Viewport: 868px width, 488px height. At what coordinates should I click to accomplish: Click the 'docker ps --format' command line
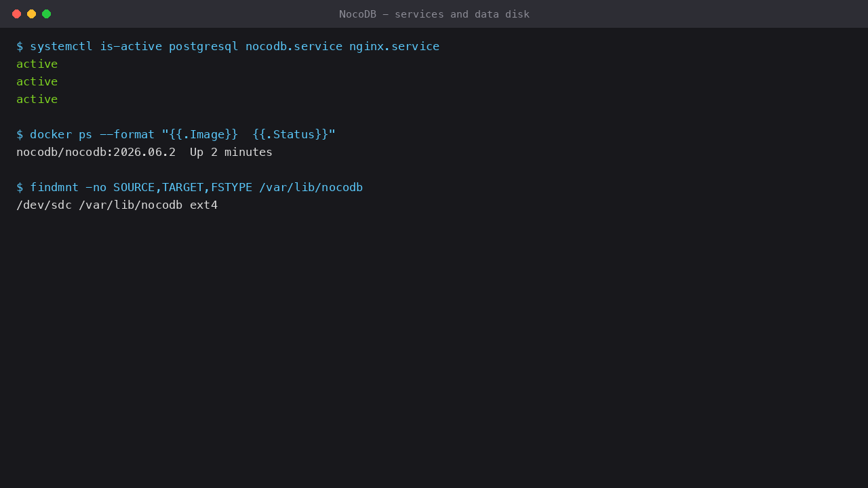(x=176, y=134)
